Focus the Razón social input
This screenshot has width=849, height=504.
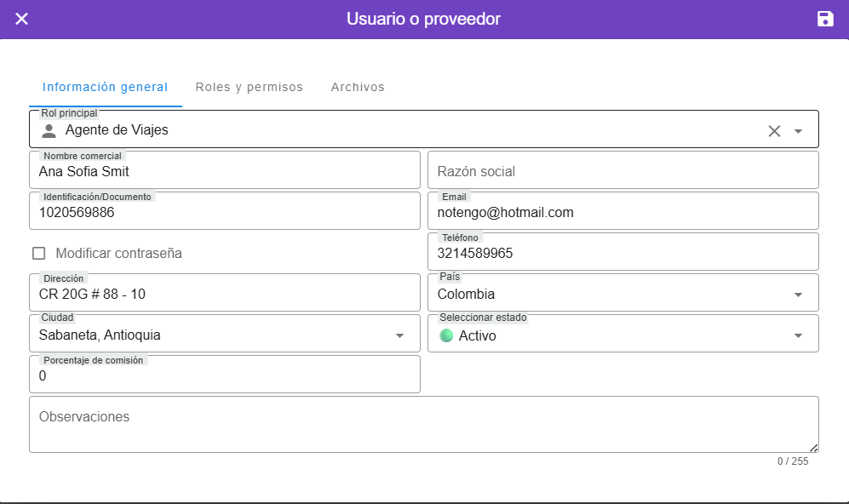click(622, 171)
